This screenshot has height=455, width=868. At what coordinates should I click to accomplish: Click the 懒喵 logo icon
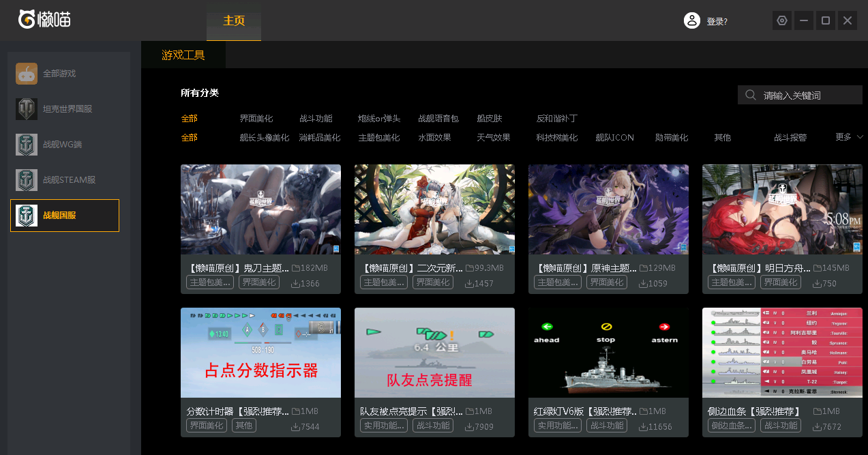(x=27, y=19)
